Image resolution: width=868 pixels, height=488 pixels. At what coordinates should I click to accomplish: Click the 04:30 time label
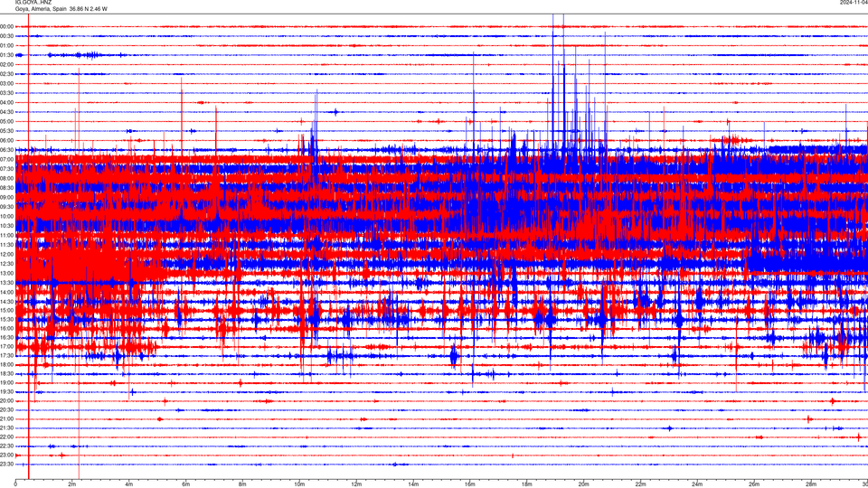(x=6, y=112)
